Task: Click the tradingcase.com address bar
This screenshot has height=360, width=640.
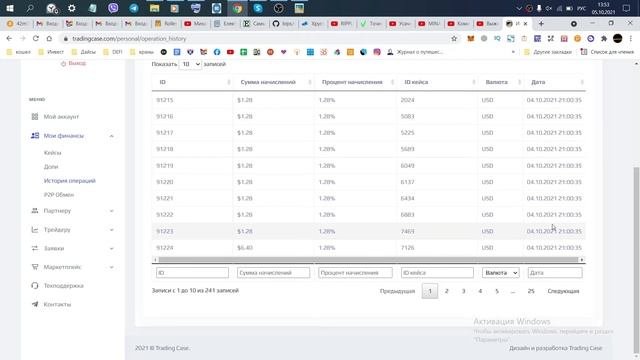Action: (x=257, y=38)
